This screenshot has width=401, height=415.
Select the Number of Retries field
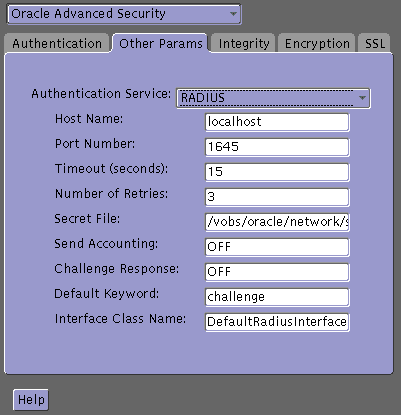[x=277, y=197]
